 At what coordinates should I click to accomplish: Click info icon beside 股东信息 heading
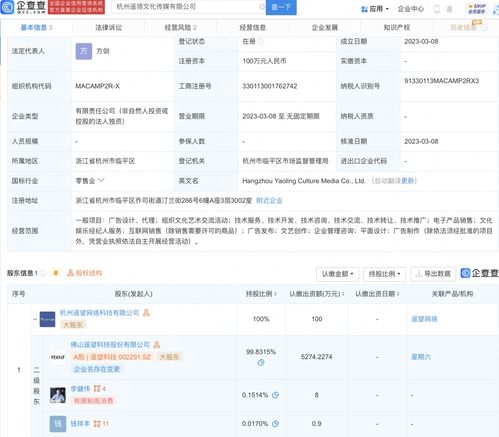(43, 273)
